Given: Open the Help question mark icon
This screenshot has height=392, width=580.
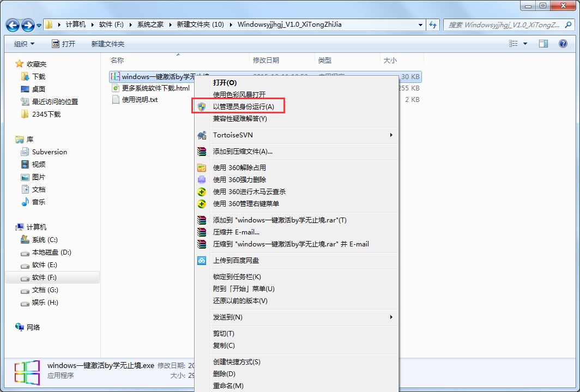Looking at the screenshot, I should [563, 44].
